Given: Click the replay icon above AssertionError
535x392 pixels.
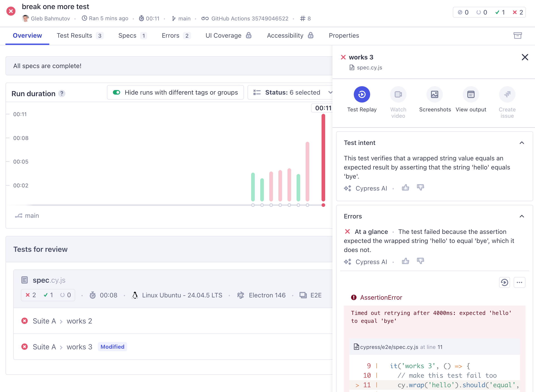Looking at the screenshot, I should (504, 282).
